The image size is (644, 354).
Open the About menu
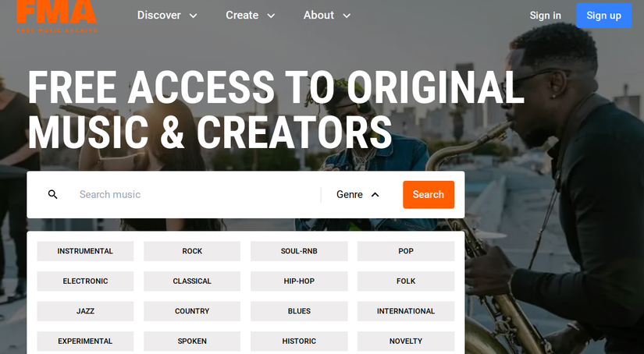pyautogui.click(x=327, y=15)
